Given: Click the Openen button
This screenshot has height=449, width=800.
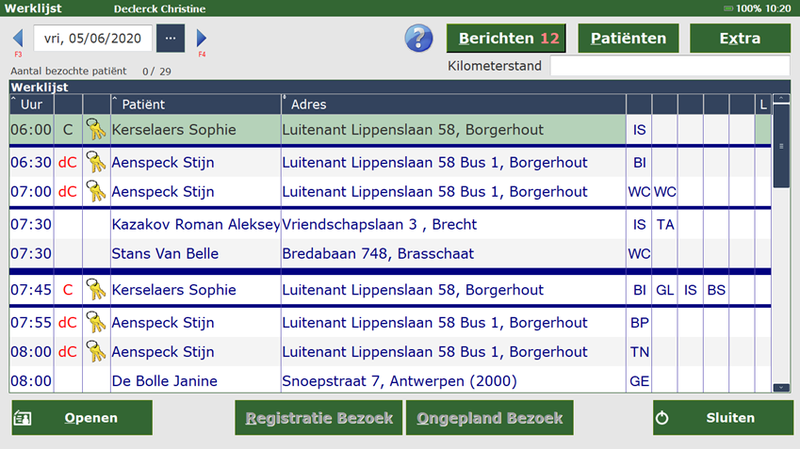Looking at the screenshot, I should (82, 418).
